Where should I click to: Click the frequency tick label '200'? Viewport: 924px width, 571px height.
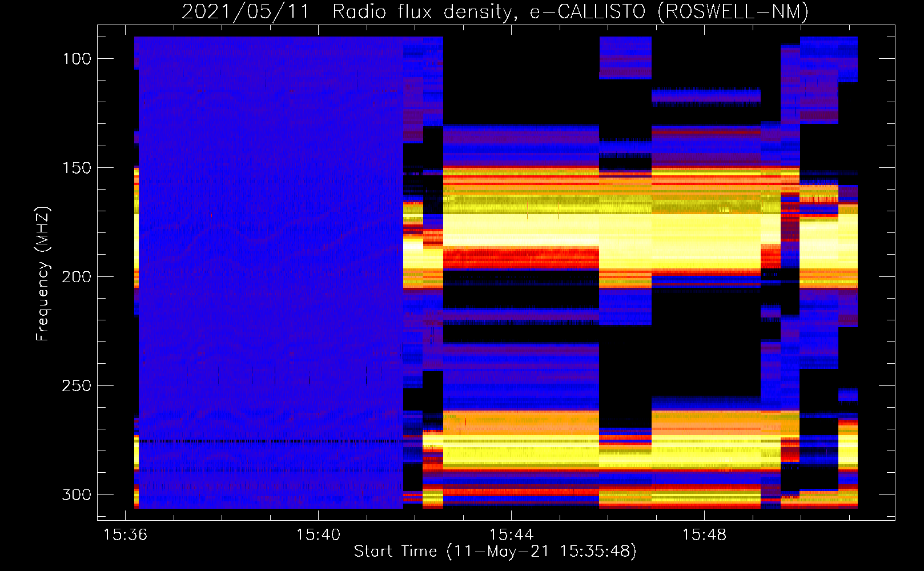click(77, 277)
